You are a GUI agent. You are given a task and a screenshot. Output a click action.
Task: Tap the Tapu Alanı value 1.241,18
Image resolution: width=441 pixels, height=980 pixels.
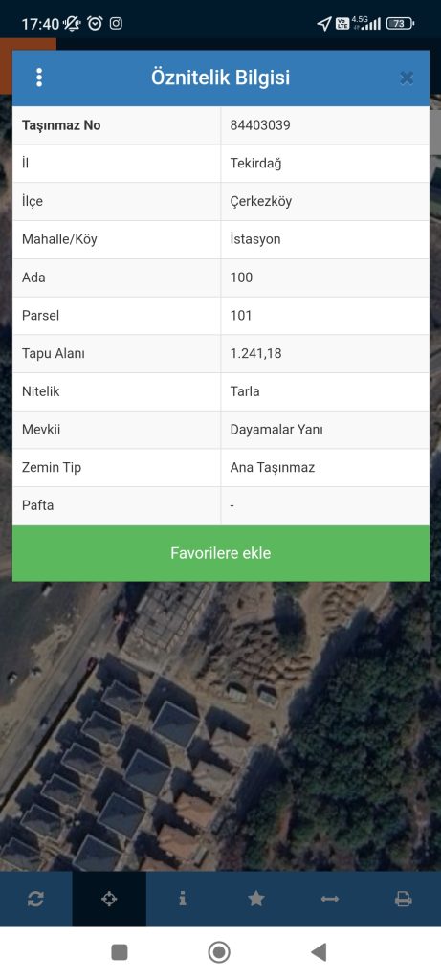[x=255, y=354]
